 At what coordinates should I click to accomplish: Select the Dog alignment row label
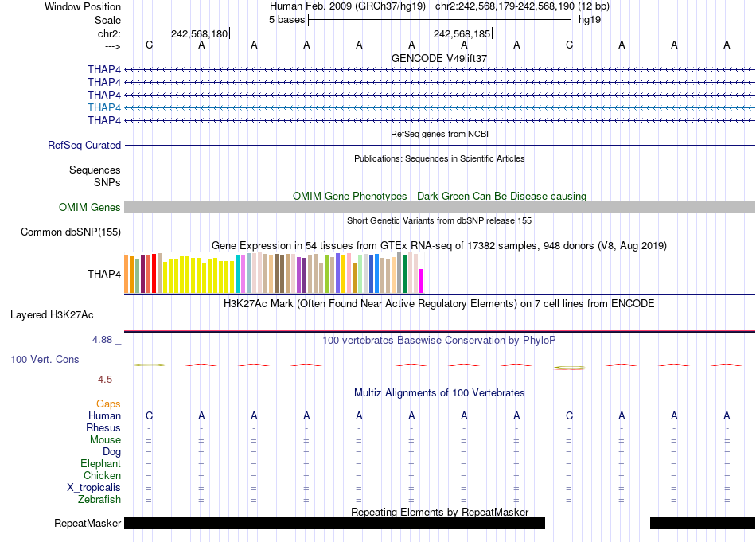coord(112,452)
